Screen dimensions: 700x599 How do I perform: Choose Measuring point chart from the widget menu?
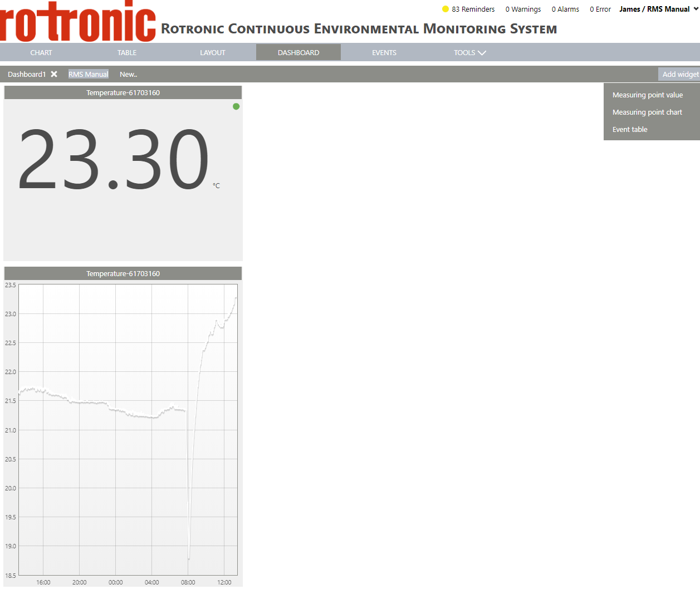point(647,112)
